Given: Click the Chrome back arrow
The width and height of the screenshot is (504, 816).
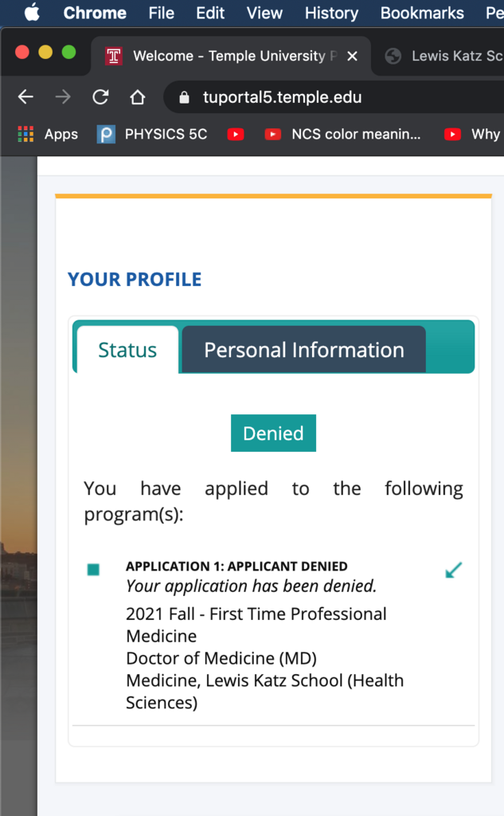Looking at the screenshot, I should tap(25, 97).
